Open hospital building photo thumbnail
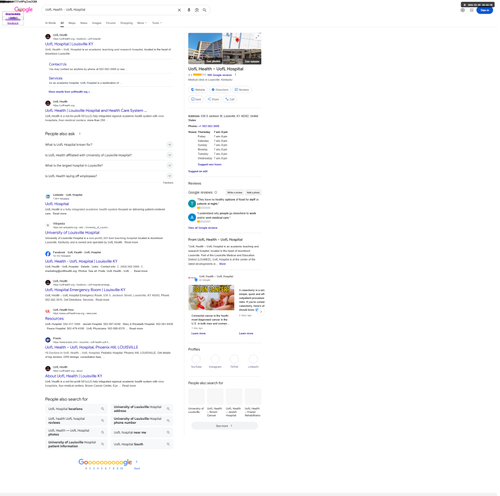Screen dimensions: 500x496 point(205,48)
